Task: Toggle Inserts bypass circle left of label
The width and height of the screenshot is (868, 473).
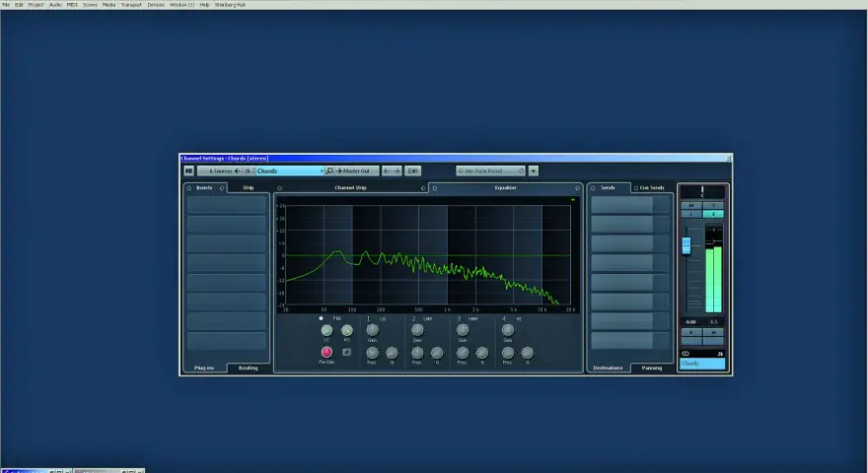Action: (189, 188)
